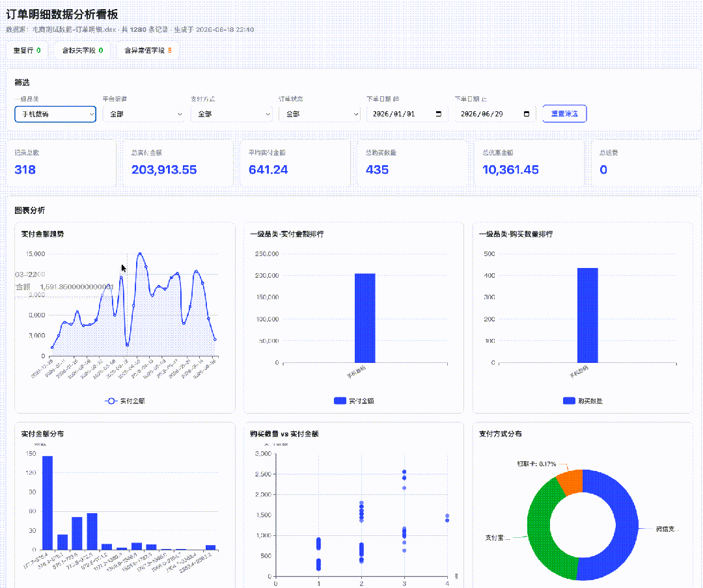Click the 购买数量 vs 实付金额 chart title
703x588 pixels.
(x=284, y=434)
